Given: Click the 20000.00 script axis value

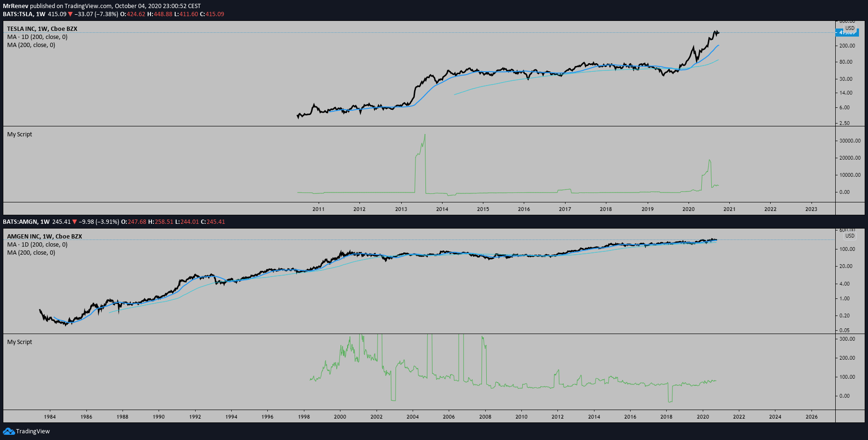Looking at the screenshot, I should click(850, 158).
